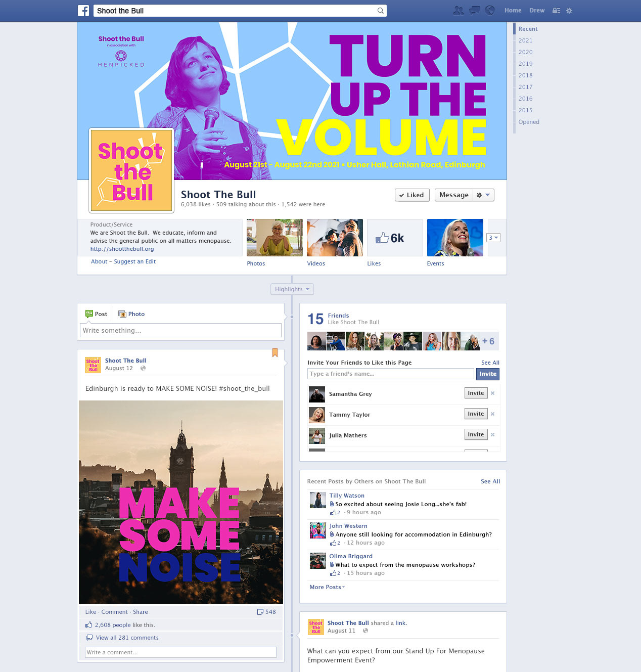Go to Home in top bar
The width and height of the screenshot is (641, 672).
[x=513, y=11]
